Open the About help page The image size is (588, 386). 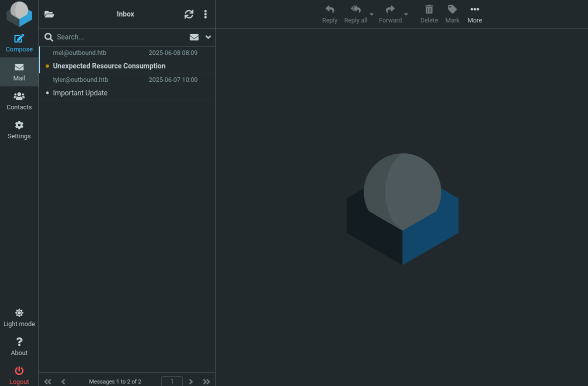pos(19,347)
